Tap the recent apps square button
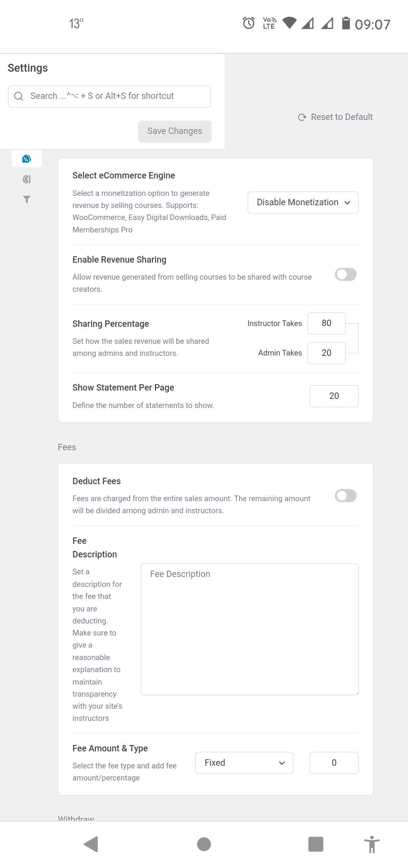408x868 pixels. click(316, 844)
